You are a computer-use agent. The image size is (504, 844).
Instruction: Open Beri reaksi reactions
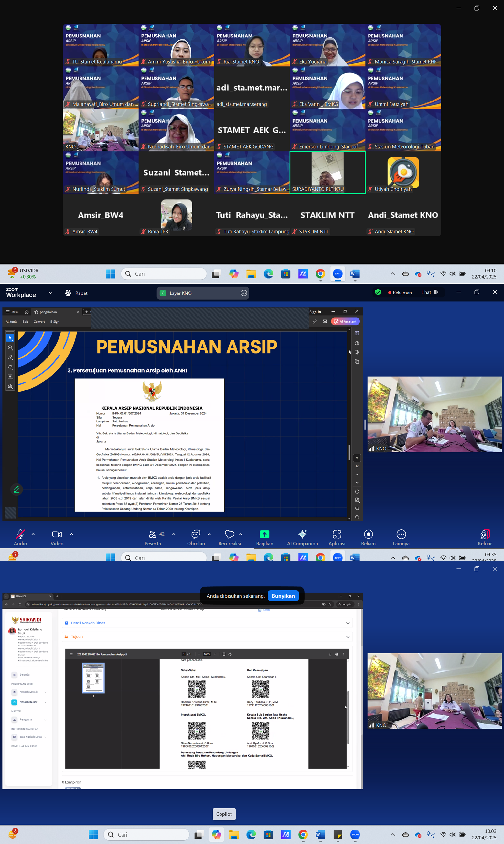tap(230, 538)
